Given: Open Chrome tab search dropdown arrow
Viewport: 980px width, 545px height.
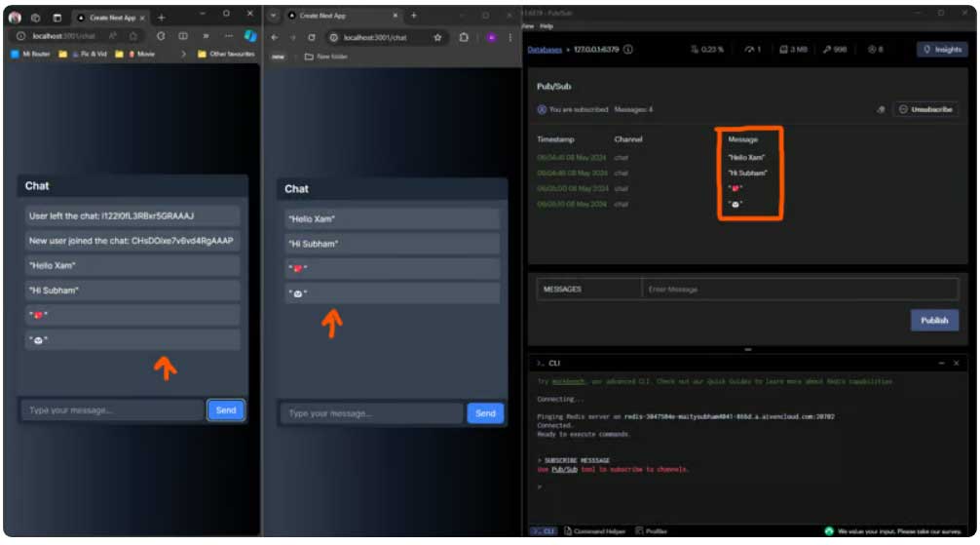Looking at the screenshot, I should 274,16.
